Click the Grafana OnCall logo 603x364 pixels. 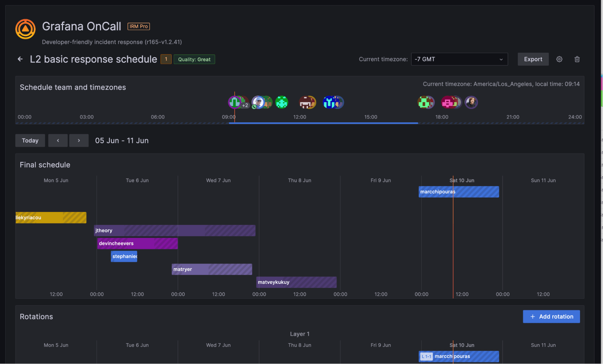pyautogui.click(x=25, y=29)
